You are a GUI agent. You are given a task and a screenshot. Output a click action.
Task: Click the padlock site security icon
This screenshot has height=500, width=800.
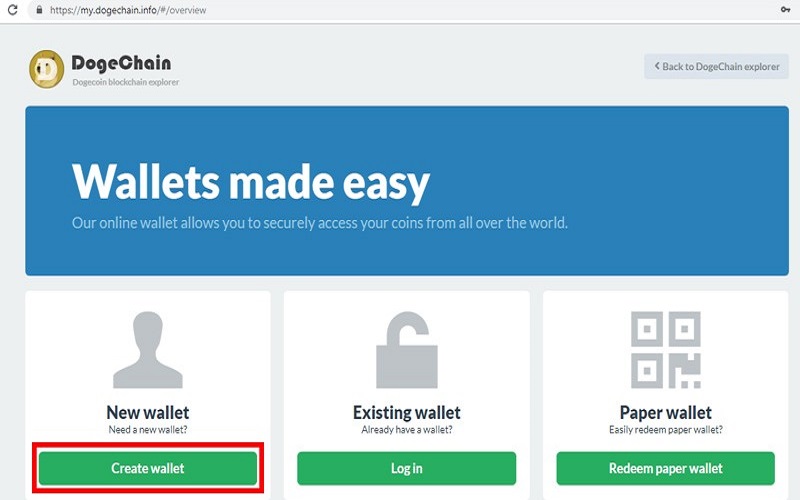tap(39, 10)
